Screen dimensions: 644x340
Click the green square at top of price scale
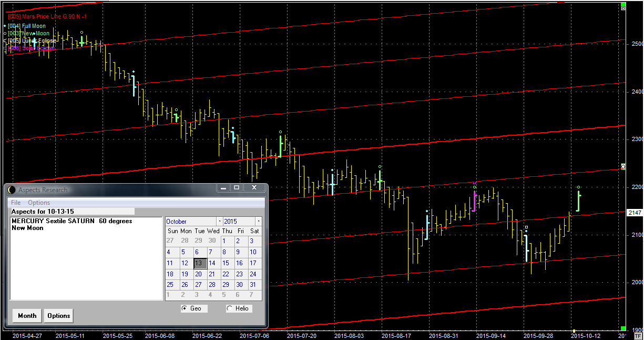(623, 8)
